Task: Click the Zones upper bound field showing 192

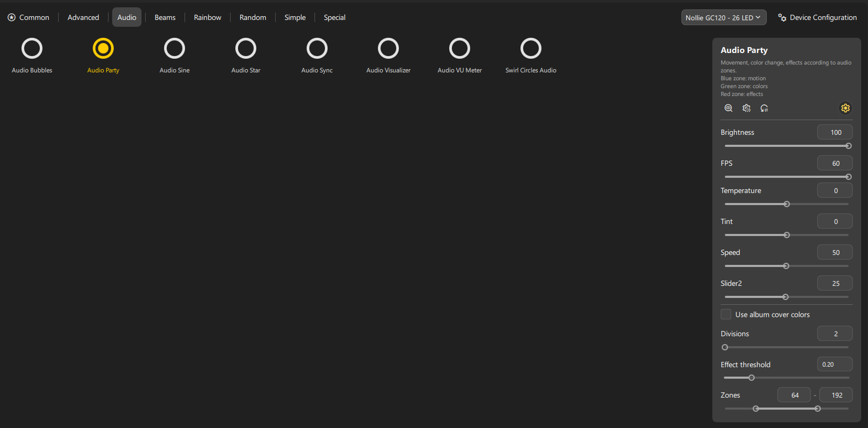Action: pyautogui.click(x=836, y=395)
